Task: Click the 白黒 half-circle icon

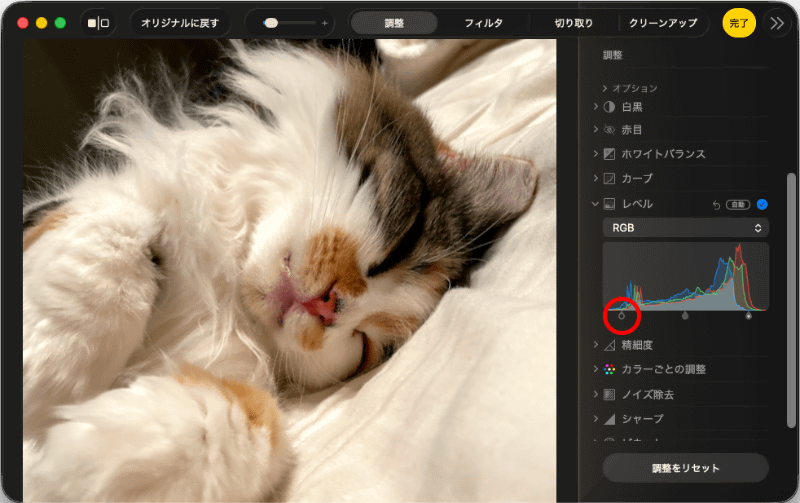Action: [609, 107]
